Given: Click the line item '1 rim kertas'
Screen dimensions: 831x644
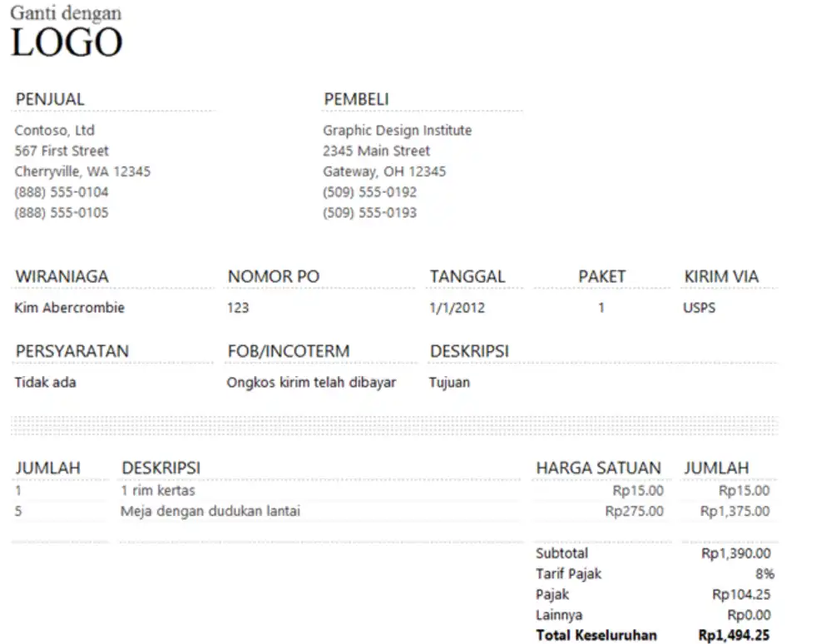Looking at the screenshot, I should (x=157, y=491).
